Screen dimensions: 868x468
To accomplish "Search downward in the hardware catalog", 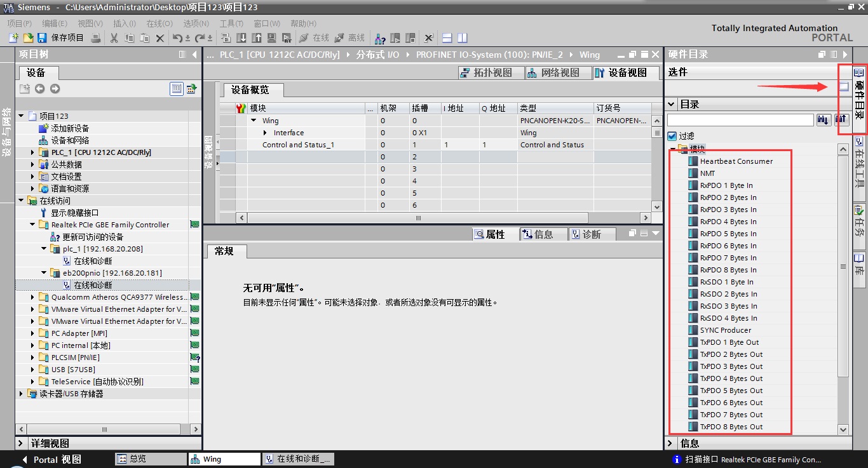I will (x=824, y=119).
